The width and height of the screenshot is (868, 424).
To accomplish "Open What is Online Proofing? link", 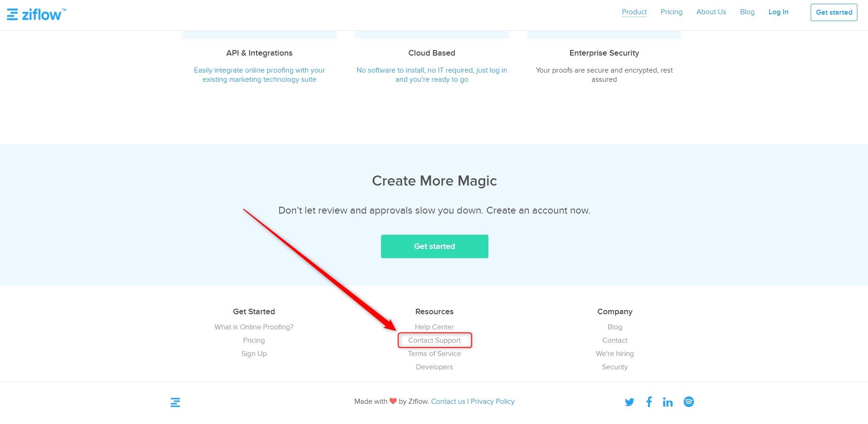I will (x=254, y=327).
